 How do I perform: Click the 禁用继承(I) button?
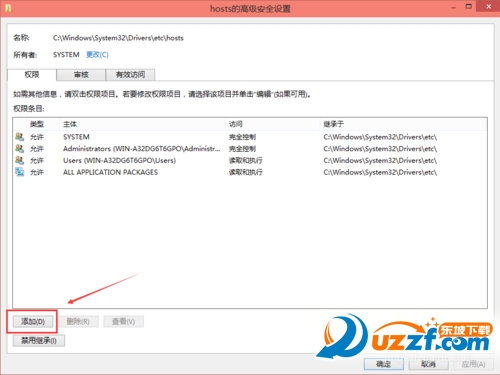39,341
